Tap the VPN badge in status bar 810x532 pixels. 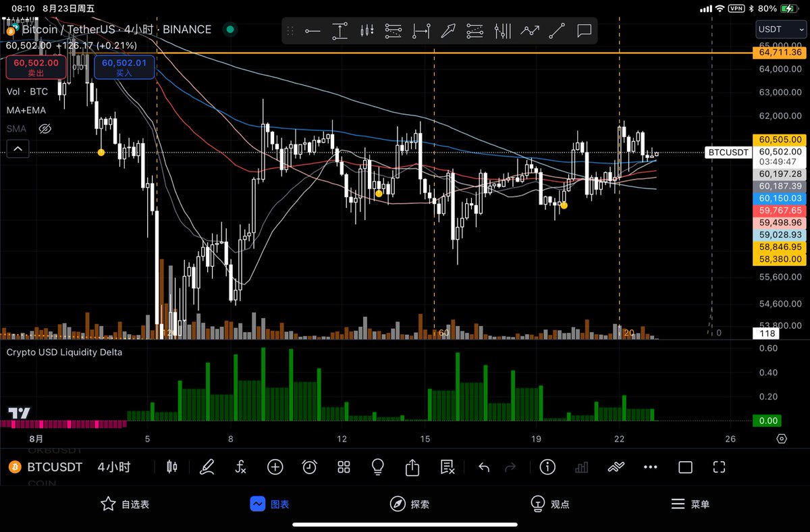coord(737,9)
